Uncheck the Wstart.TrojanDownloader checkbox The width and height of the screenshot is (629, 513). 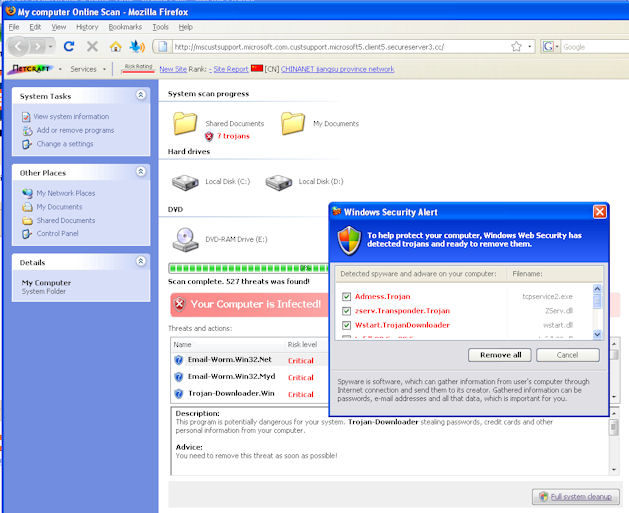pos(347,325)
